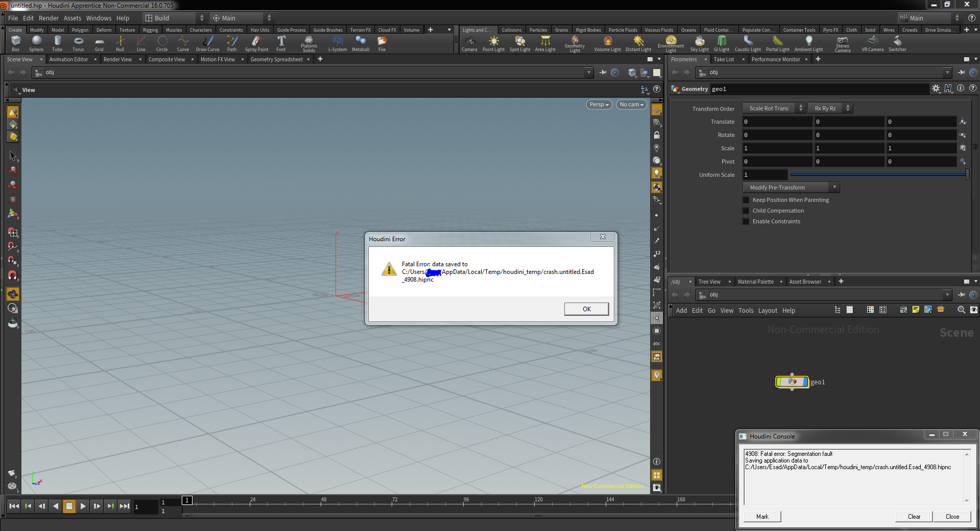Open the Persp viewport menu
The width and height of the screenshot is (980, 531).
tap(599, 104)
